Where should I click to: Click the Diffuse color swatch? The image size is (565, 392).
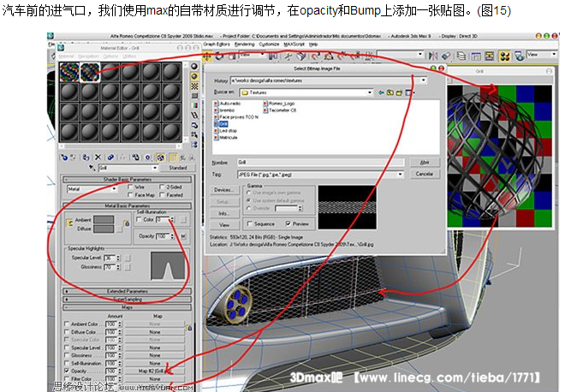point(104,229)
